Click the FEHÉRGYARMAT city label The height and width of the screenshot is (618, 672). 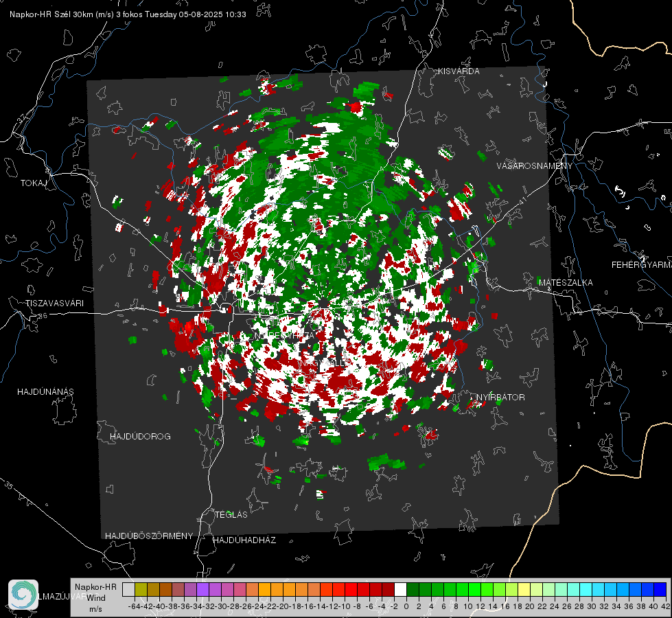click(x=642, y=265)
